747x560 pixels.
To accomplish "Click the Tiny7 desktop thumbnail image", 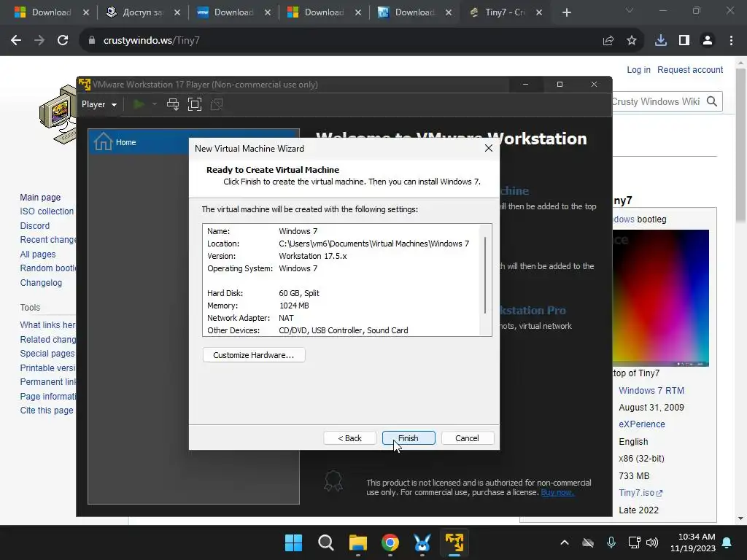I will point(660,298).
